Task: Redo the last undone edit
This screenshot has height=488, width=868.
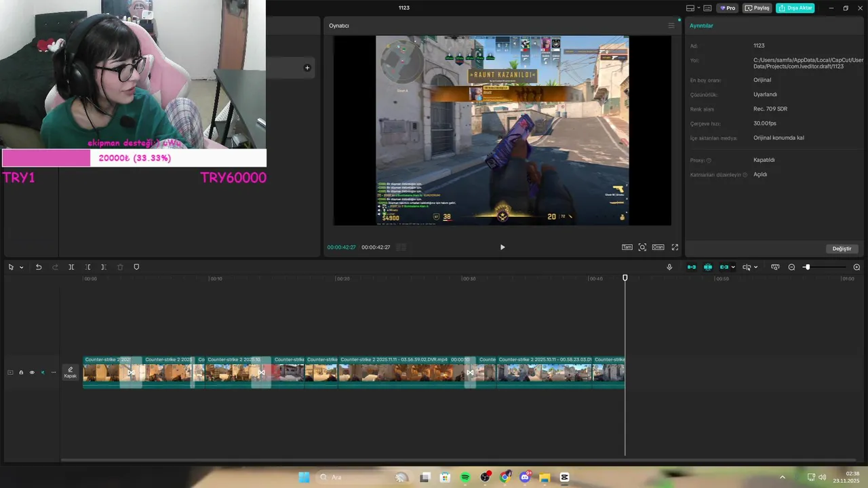Action: [x=55, y=267]
